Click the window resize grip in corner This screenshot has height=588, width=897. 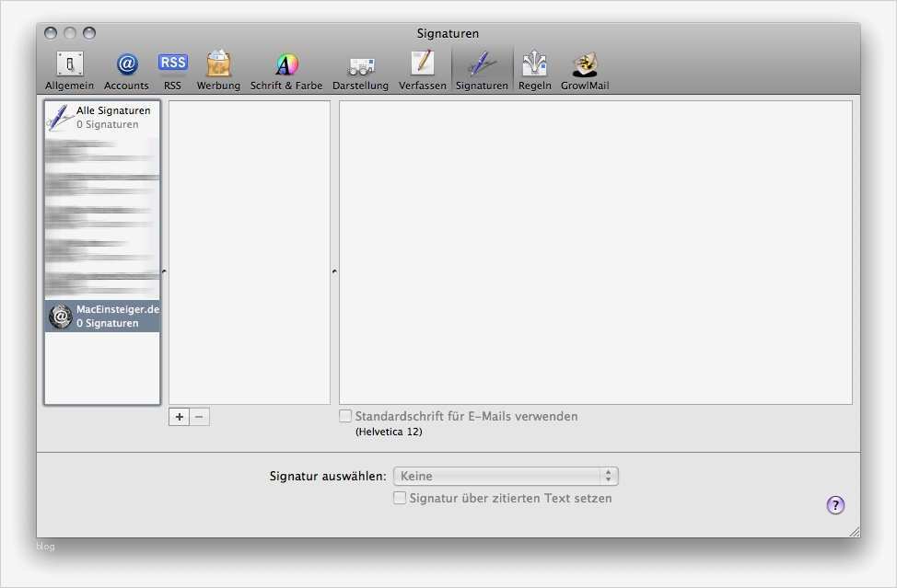coord(854,532)
